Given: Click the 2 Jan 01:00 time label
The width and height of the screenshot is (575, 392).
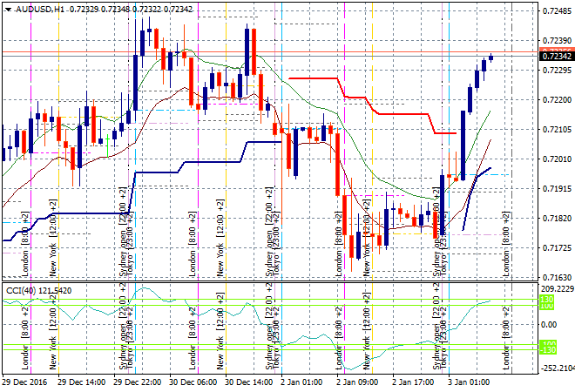Looking at the screenshot, I should point(301,382).
